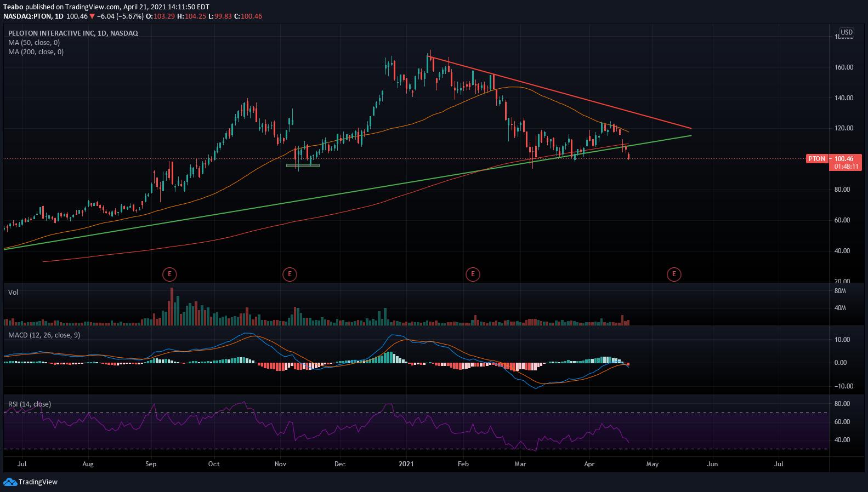Click the Sep label on time axis
868x492 pixels.
151,464
